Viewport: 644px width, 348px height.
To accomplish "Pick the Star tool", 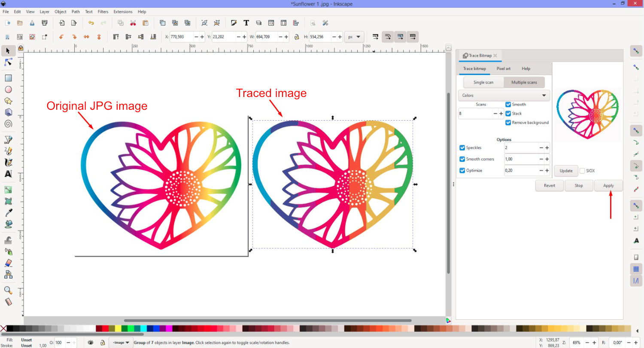I will (x=8, y=101).
